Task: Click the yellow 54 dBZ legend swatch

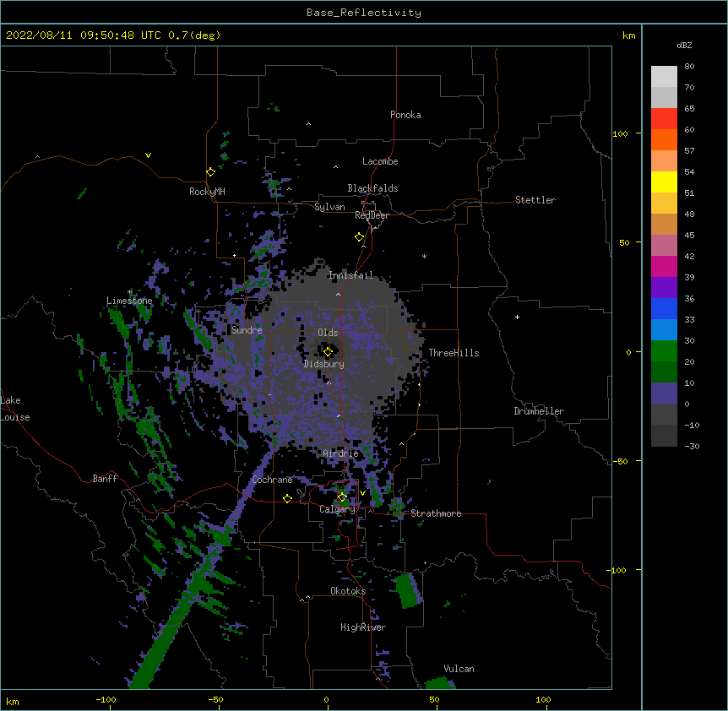Action: (664, 182)
